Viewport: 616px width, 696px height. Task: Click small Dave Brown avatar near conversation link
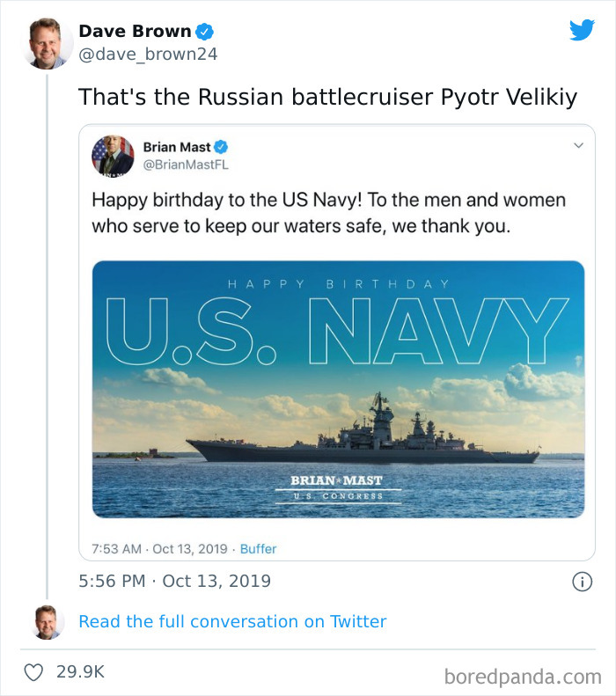coord(47,621)
